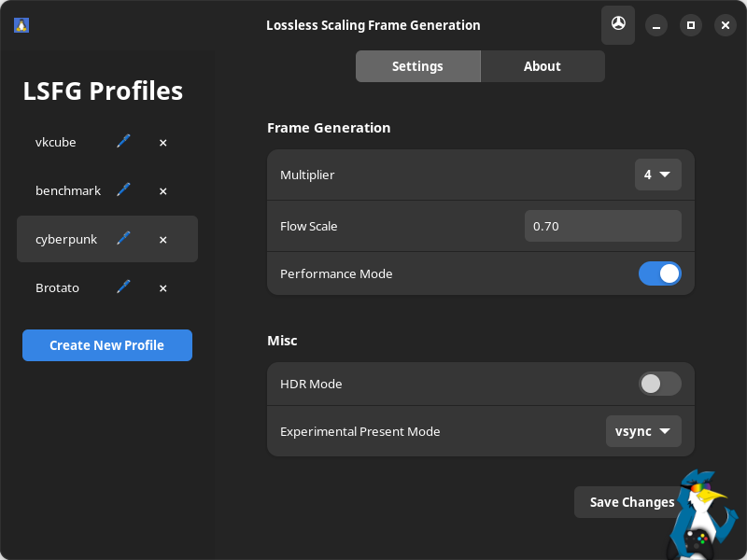The width and height of the screenshot is (747, 560).
Task: Open Experimental Present Mode vsync dropdown
Action: (x=643, y=431)
